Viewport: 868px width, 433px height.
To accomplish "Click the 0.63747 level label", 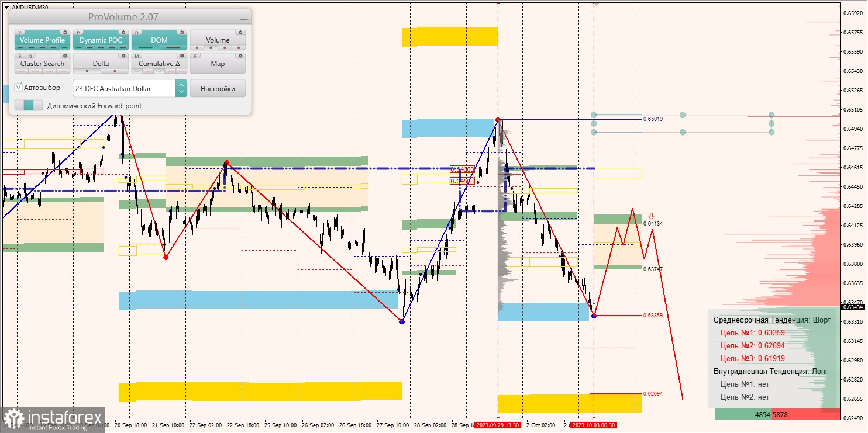I will pos(653,269).
